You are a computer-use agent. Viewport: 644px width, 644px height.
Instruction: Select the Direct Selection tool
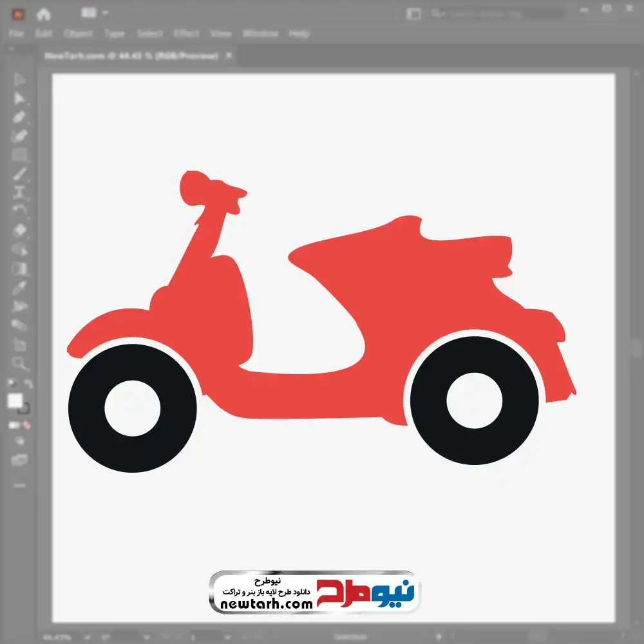coord(19,98)
